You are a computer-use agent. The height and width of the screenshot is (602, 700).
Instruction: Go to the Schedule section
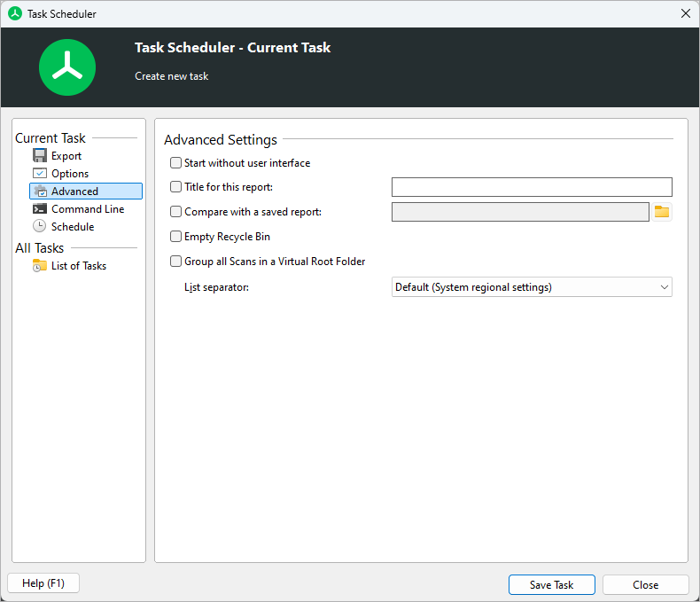point(73,227)
